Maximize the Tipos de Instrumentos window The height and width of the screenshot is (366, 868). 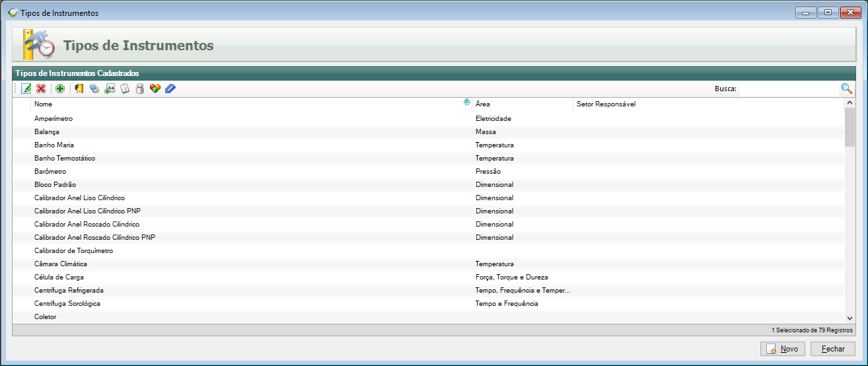[x=828, y=13]
